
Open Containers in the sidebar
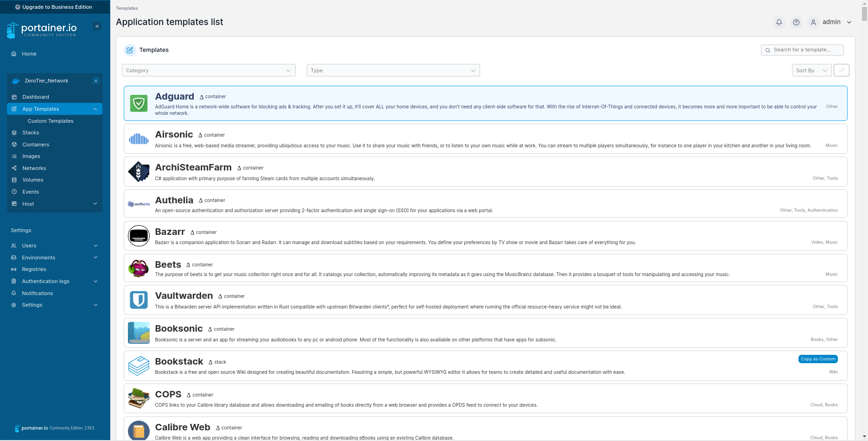point(36,145)
